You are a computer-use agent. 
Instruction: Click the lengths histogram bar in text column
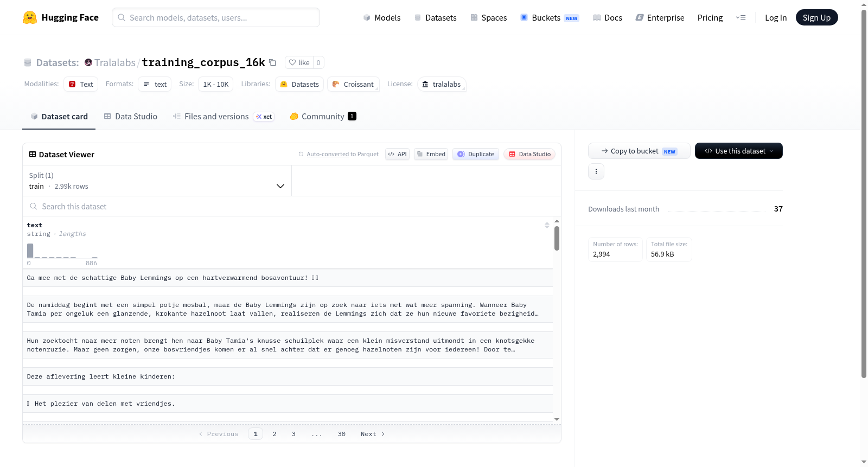pyautogui.click(x=30, y=250)
